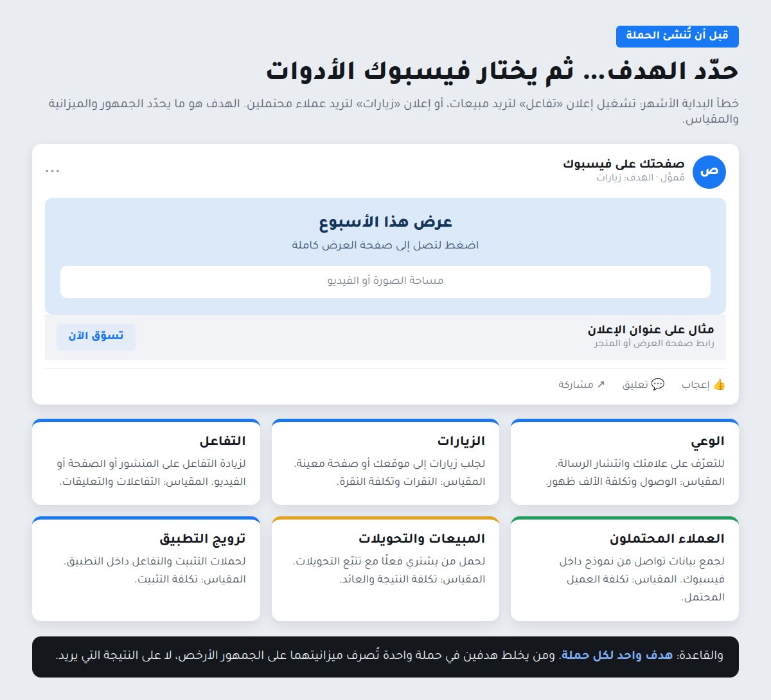Click the تسوّق الآن button
Screen dimensions: 771x700
click(x=96, y=337)
